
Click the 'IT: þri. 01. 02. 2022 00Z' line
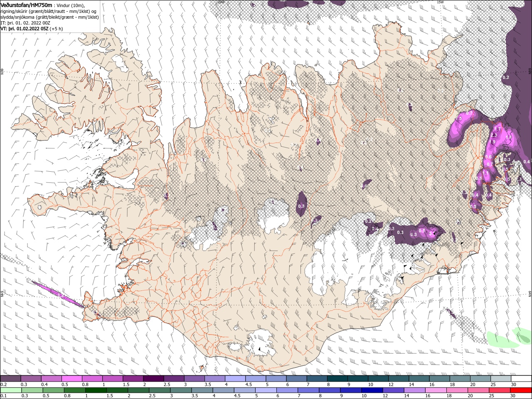(x=25, y=23)
